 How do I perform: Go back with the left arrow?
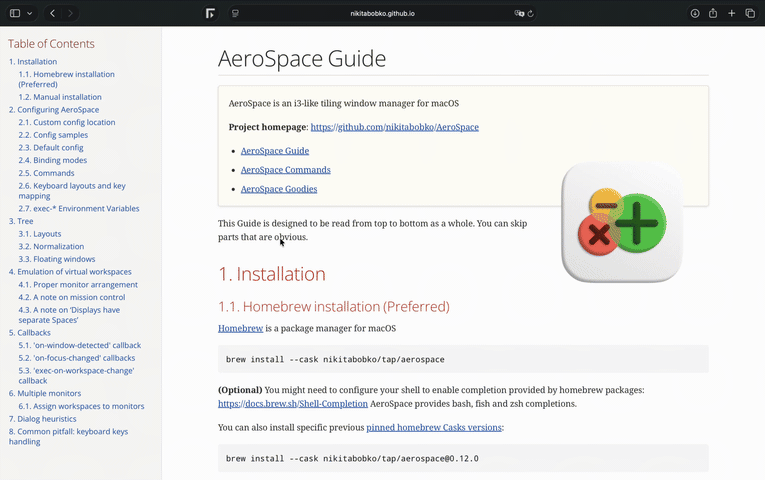pyautogui.click(x=52, y=13)
